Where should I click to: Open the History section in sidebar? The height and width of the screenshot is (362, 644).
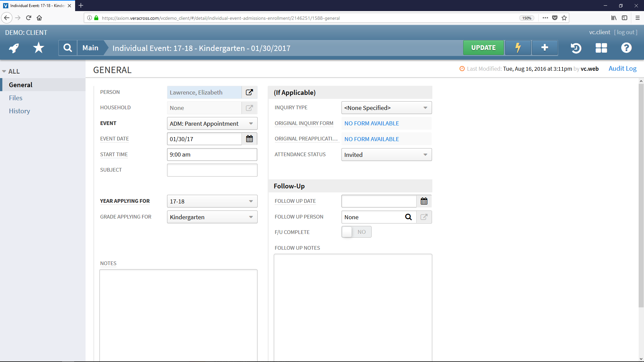(x=19, y=111)
